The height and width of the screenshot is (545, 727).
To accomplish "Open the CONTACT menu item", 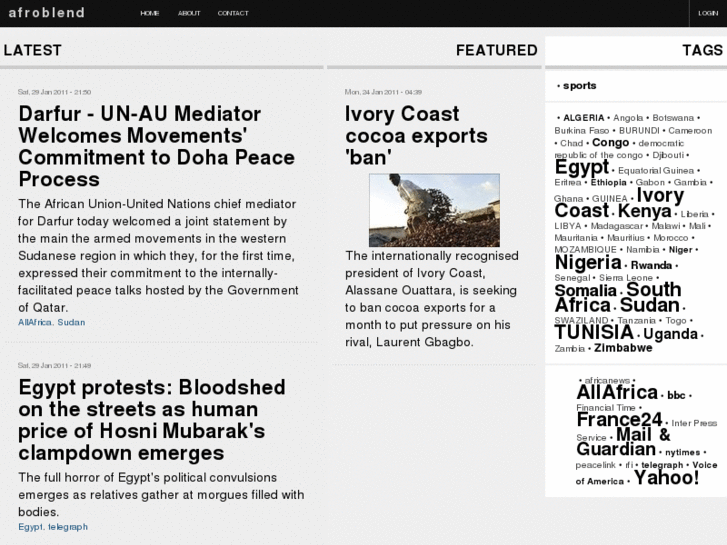I will (x=233, y=13).
